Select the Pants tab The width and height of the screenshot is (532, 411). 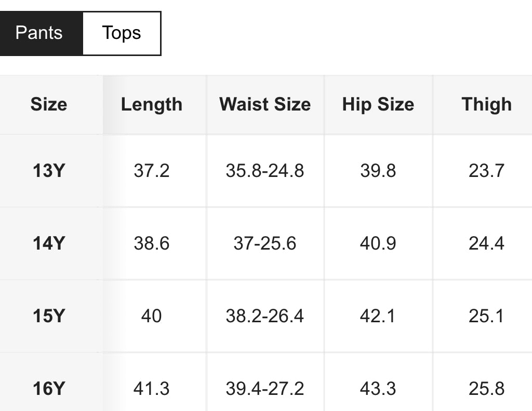[x=39, y=33]
